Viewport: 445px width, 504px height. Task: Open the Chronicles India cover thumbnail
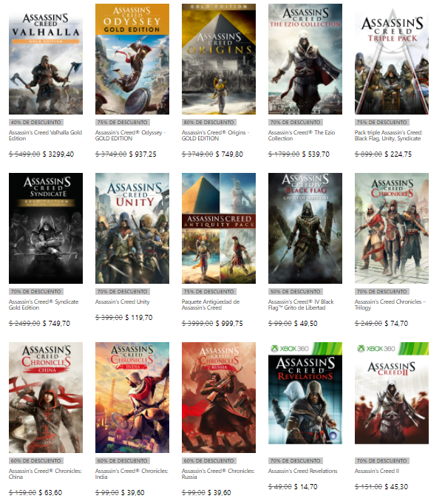click(132, 398)
